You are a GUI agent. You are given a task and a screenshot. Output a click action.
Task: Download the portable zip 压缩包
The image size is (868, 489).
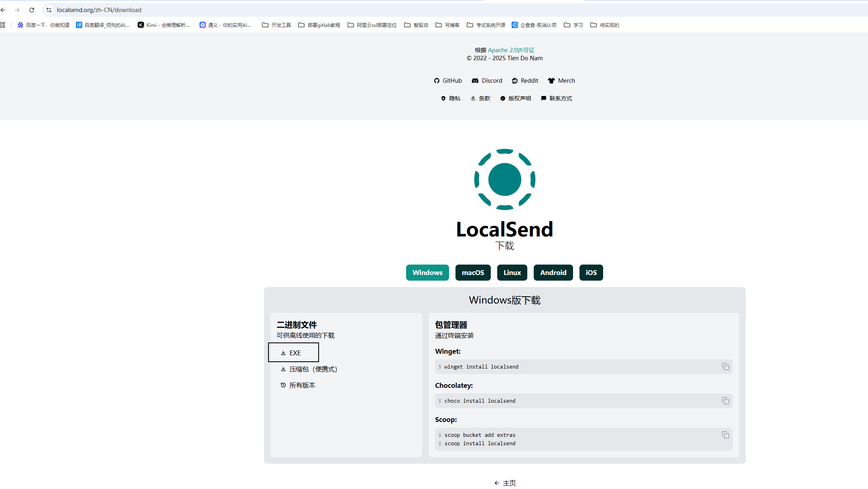[x=309, y=369]
